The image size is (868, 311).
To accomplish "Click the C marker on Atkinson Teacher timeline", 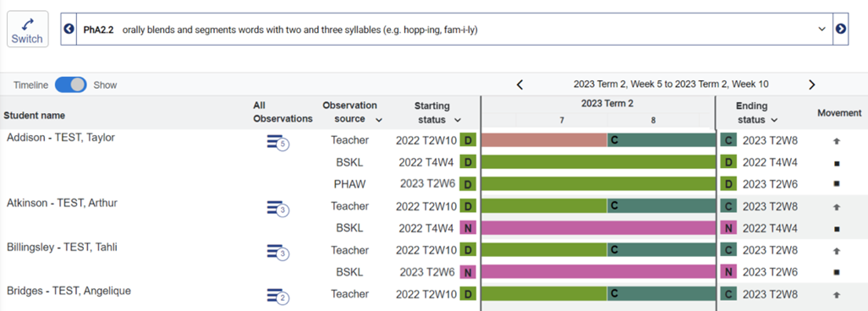I will [x=614, y=206].
